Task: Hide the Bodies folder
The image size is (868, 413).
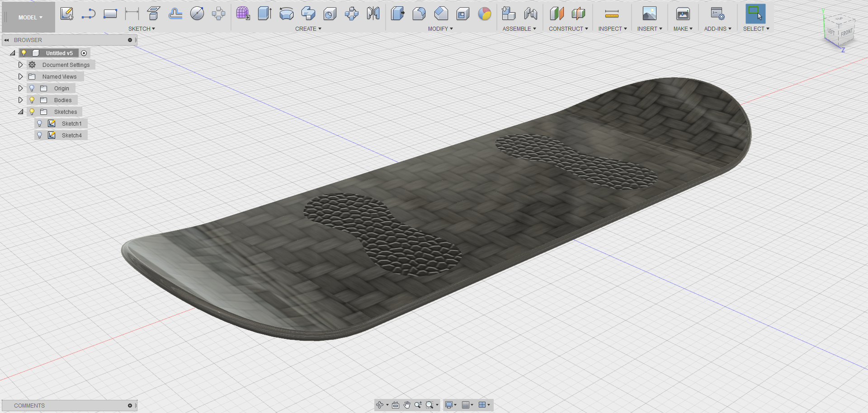Action: pos(32,99)
